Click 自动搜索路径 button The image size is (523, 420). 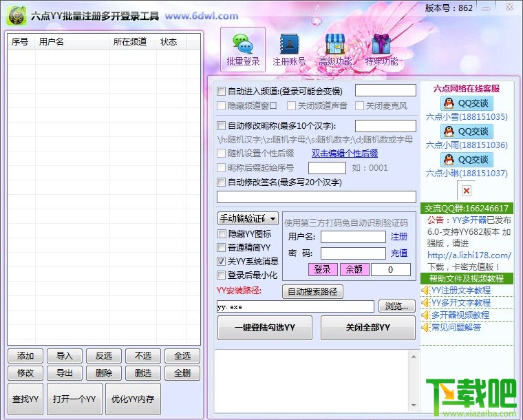(312, 292)
